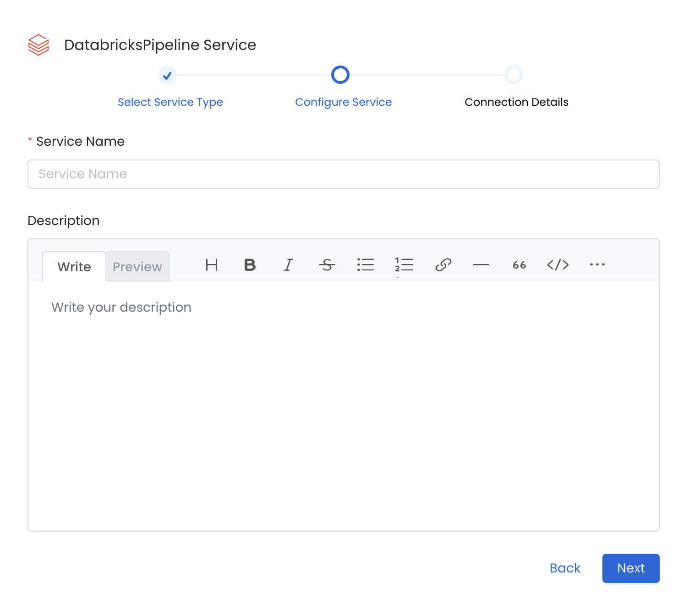Insert a horizontal rule
Viewport: 689px width, 616px height.
point(481,265)
